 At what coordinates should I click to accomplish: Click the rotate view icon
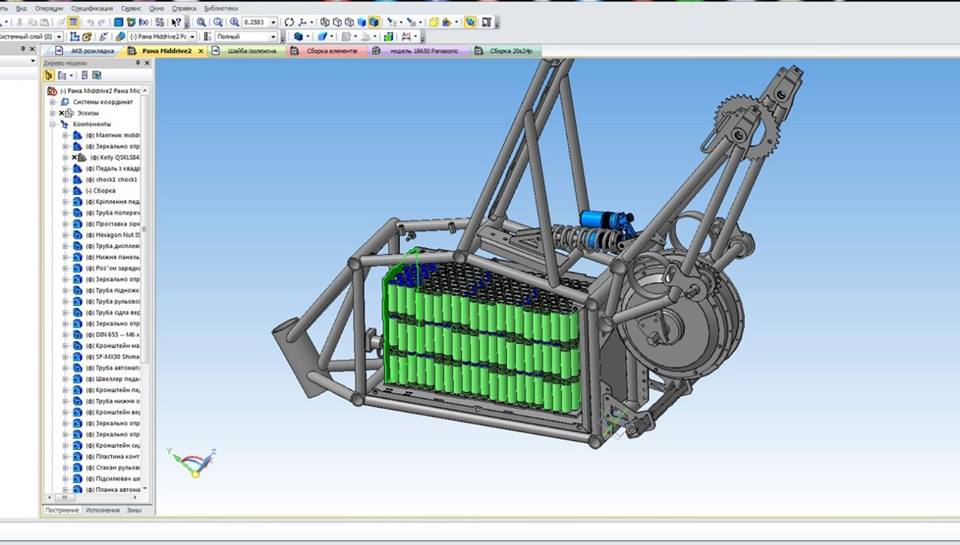pos(289,21)
